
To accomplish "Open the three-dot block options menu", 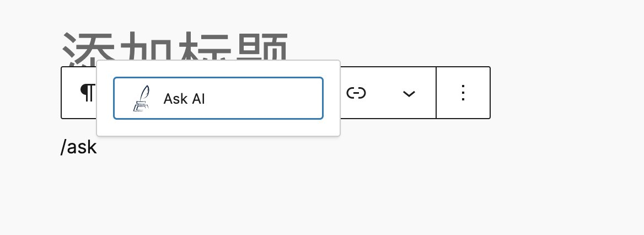I will tap(463, 93).
